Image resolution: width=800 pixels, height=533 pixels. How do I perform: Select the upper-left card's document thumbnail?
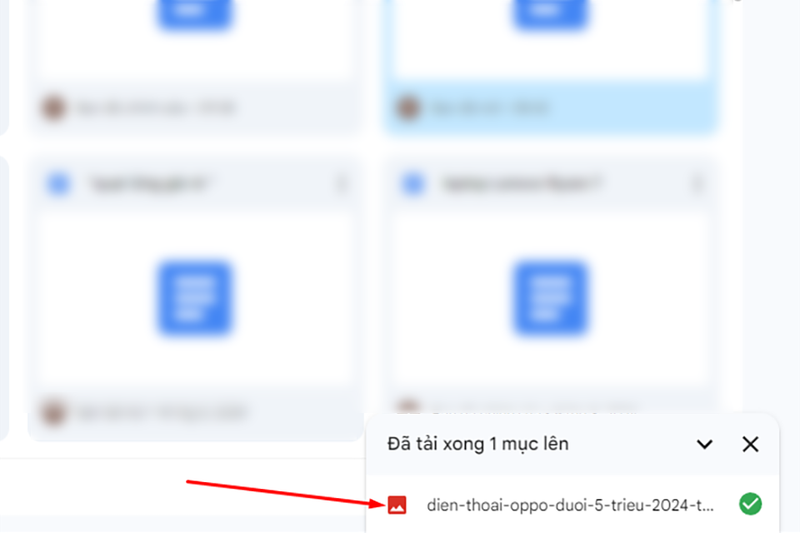pos(194,14)
